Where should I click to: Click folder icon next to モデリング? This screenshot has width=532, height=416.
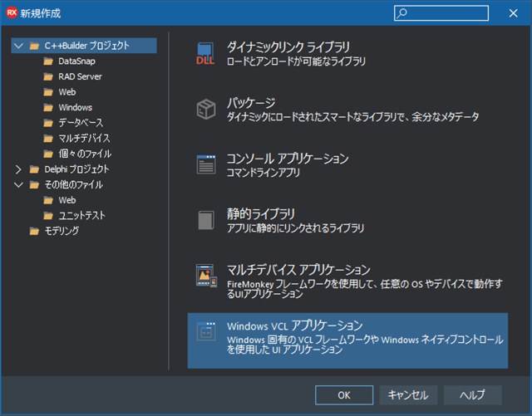coord(34,231)
